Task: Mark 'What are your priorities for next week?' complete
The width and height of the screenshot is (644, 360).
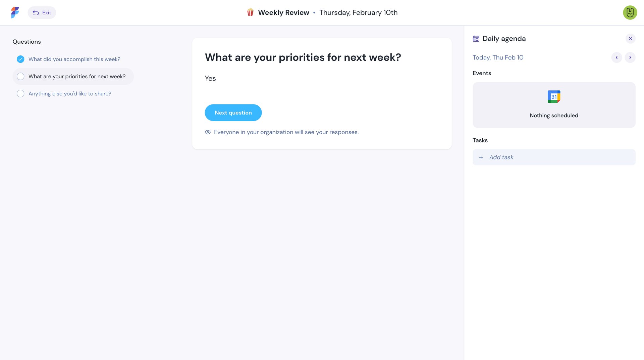Action: point(20,76)
